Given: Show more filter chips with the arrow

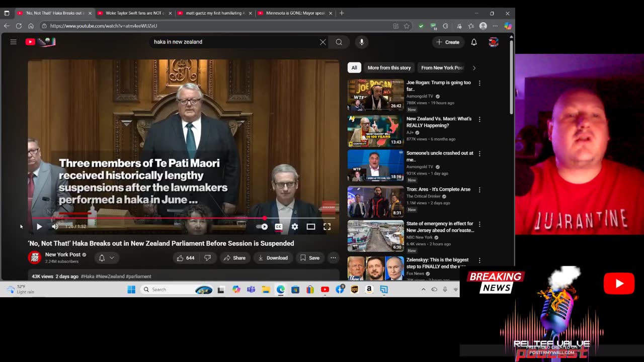Looking at the screenshot, I should [x=474, y=68].
